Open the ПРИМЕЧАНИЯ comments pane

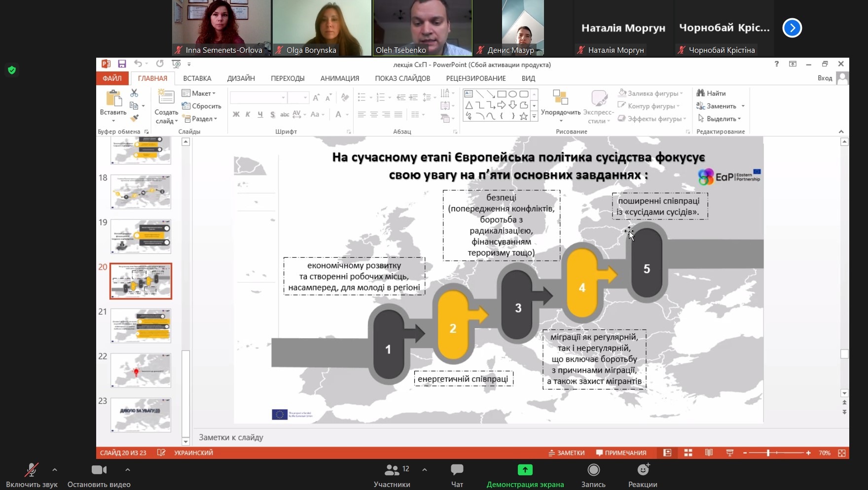pyautogui.click(x=621, y=453)
